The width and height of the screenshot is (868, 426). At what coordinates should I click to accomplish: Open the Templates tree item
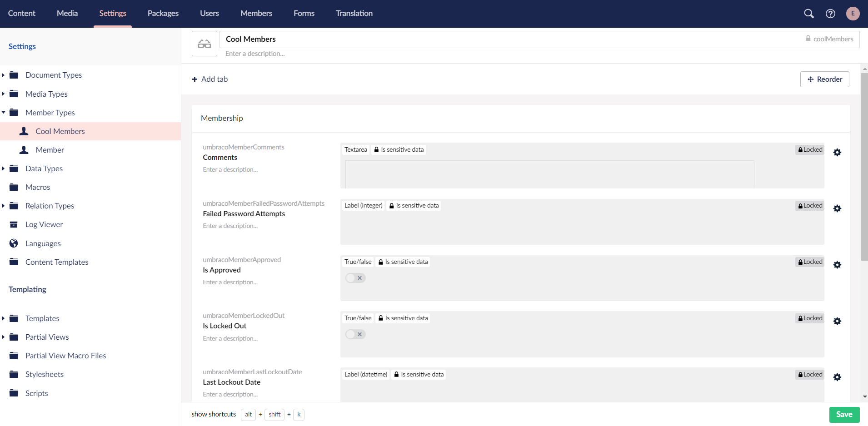42,318
